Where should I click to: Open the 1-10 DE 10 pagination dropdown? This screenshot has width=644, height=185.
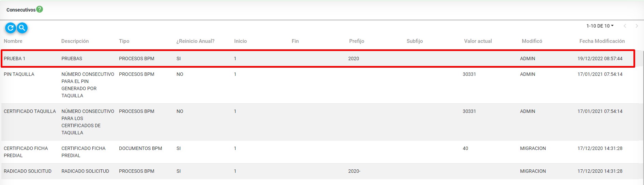(x=600, y=26)
